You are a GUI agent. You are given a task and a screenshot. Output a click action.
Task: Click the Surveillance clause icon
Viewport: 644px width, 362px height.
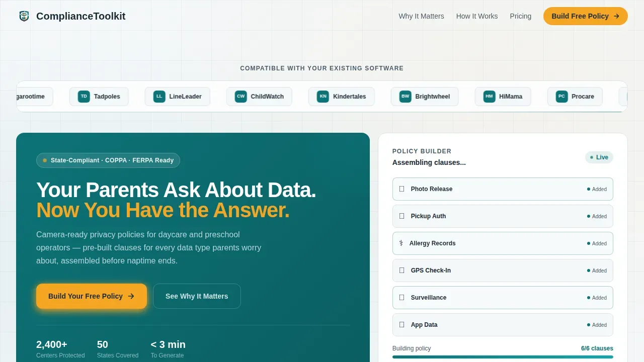pyautogui.click(x=401, y=298)
